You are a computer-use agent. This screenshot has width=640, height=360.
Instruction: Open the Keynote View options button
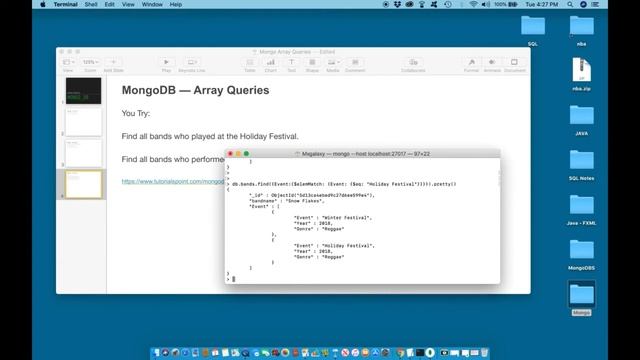pyautogui.click(x=68, y=62)
